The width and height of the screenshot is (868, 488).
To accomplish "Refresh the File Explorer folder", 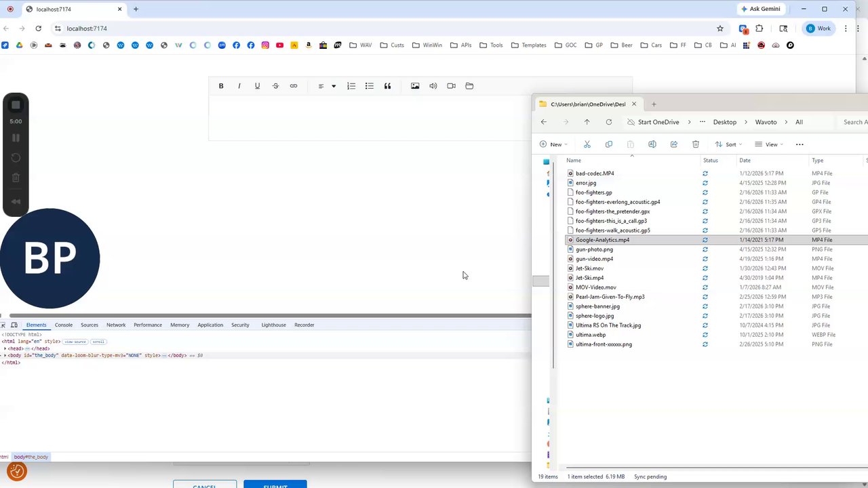I will coord(609,122).
